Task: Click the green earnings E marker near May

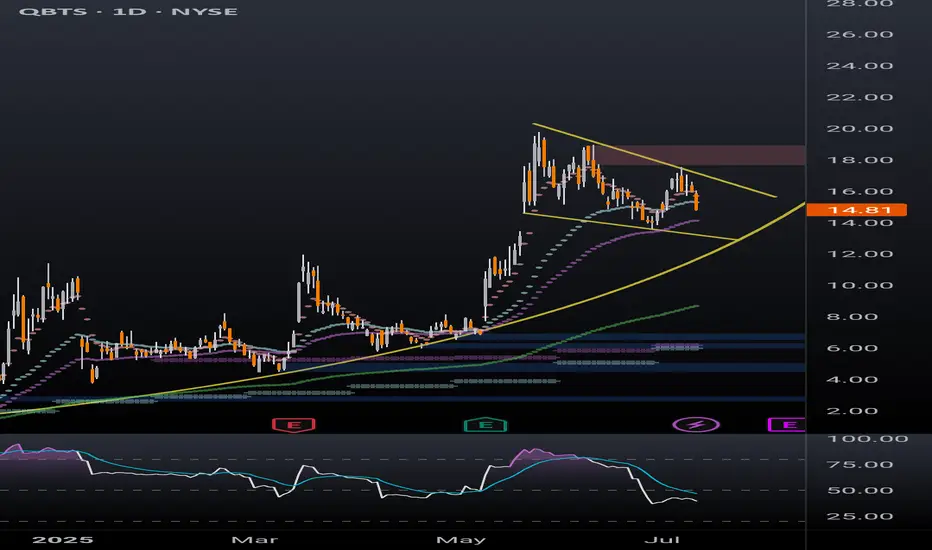Action: coord(486,425)
